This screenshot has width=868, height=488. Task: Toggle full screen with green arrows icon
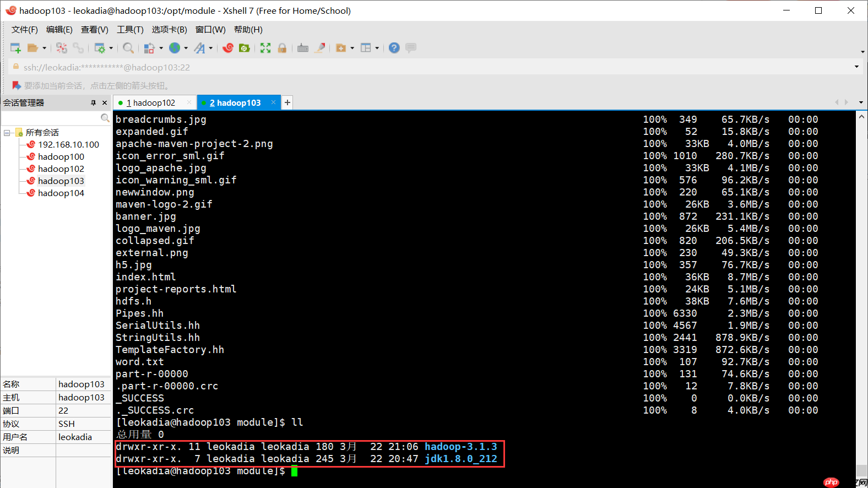(265, 48)
